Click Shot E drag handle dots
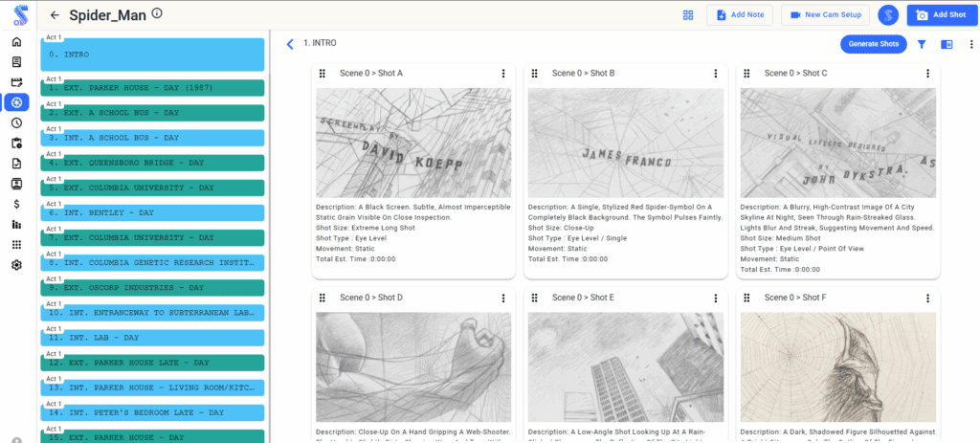The width and height of the screenshot is (980, 443). (x=535, y=298)
